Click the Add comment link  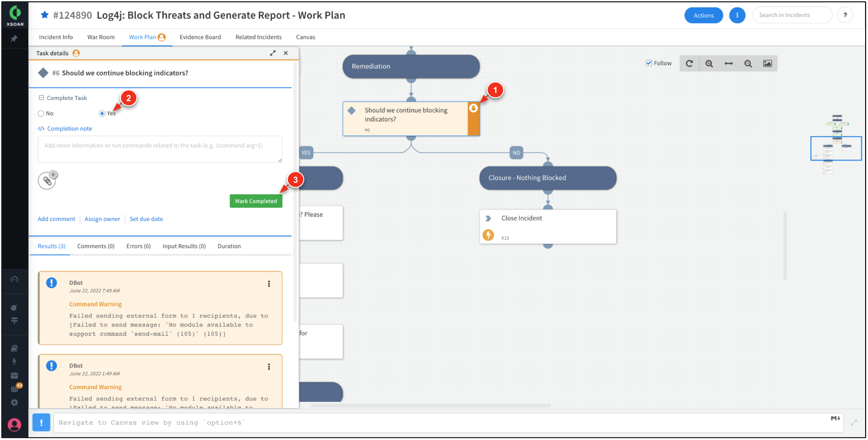point(56,219)
